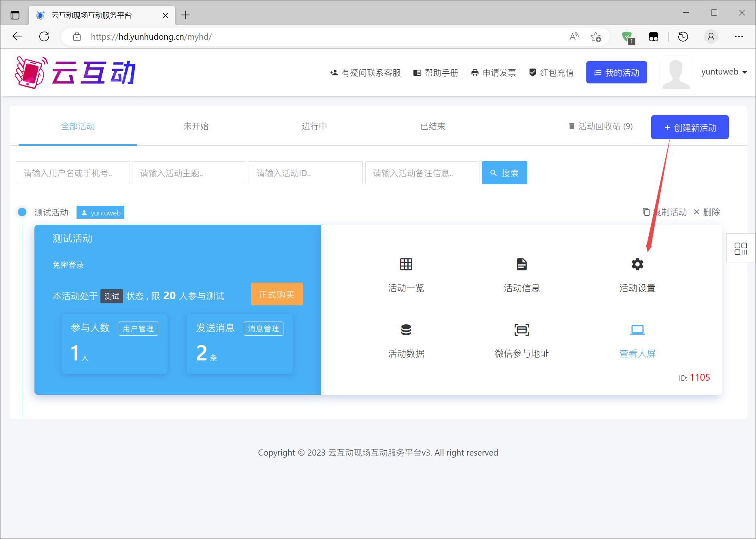Open the 活动设置 gear icon

click(x=637, y=264)
